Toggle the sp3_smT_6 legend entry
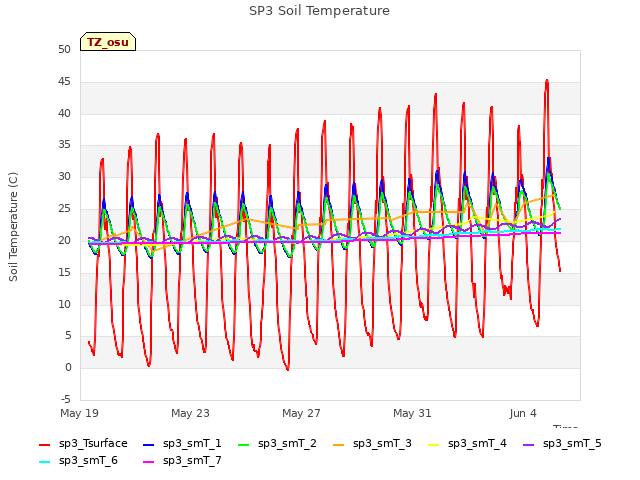 tap(78, 461)
